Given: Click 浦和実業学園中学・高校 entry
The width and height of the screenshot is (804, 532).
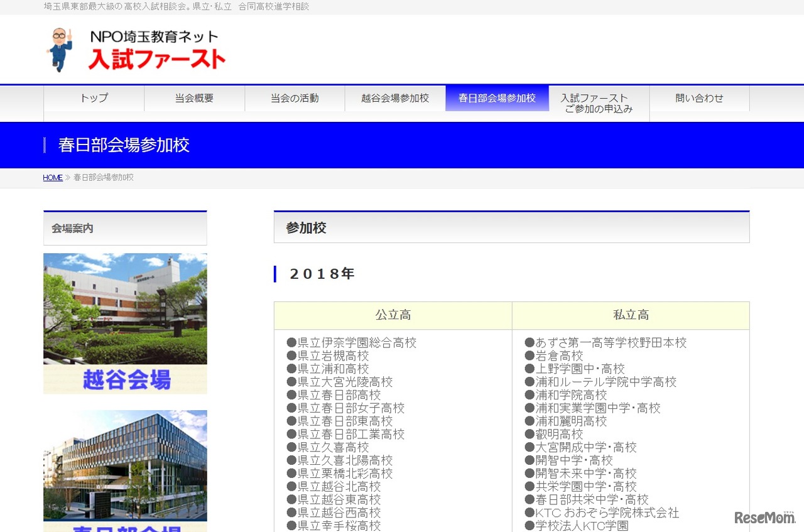Looking at the screenshot, I should 593,408.
